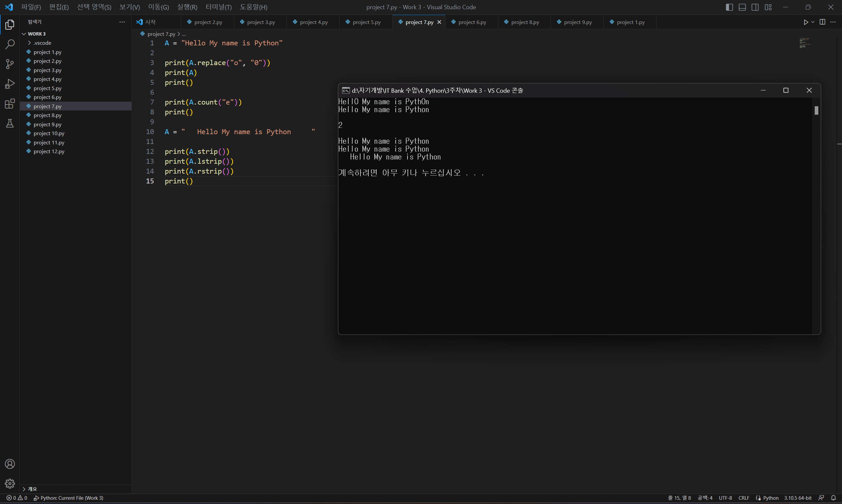
Task: Open the Manage gear settings icon
Action: point(10,483)
